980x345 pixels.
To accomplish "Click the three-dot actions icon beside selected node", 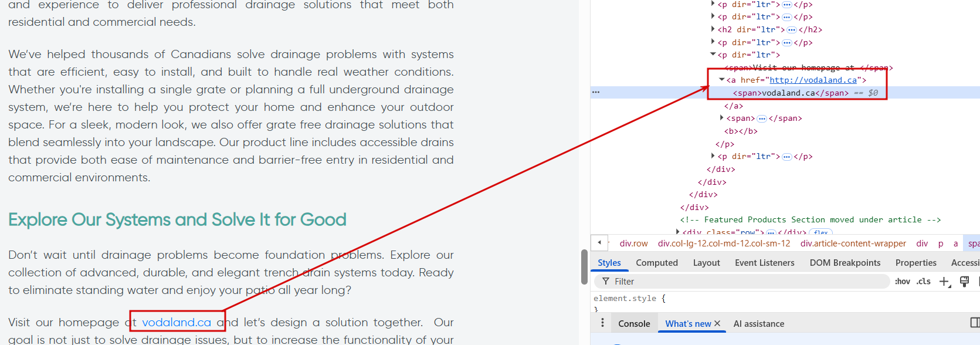I will click(x=596, y=93).
